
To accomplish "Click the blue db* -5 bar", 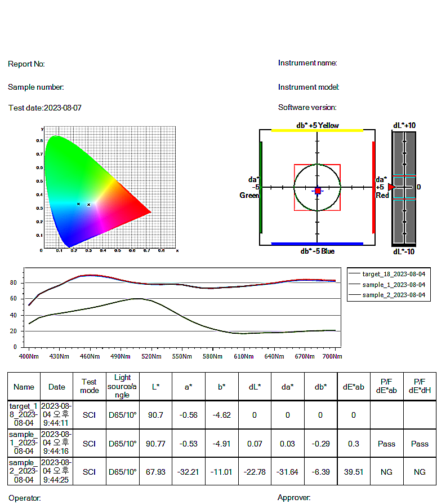I will click(x=317, y=244).
